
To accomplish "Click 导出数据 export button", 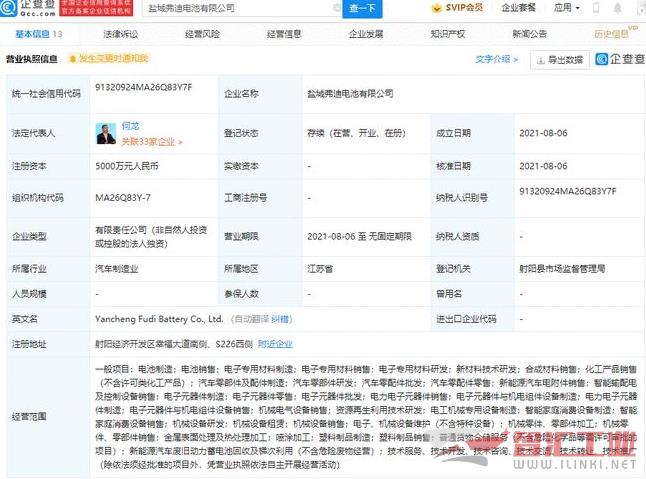I will 559,60.
